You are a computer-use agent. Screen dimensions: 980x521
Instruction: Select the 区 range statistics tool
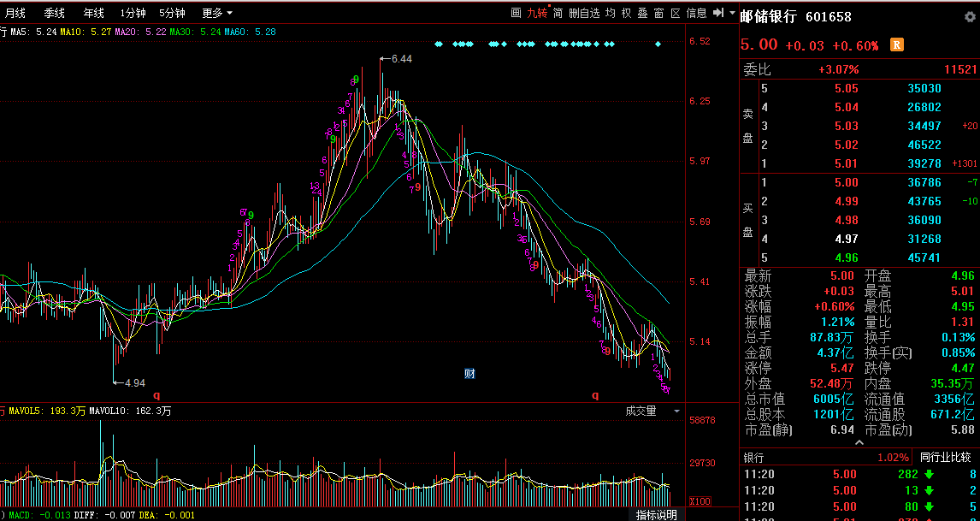tap(676, 13)
